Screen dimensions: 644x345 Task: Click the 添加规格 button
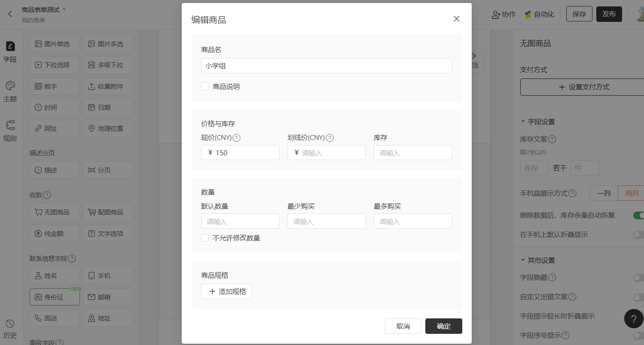[226, 291]
